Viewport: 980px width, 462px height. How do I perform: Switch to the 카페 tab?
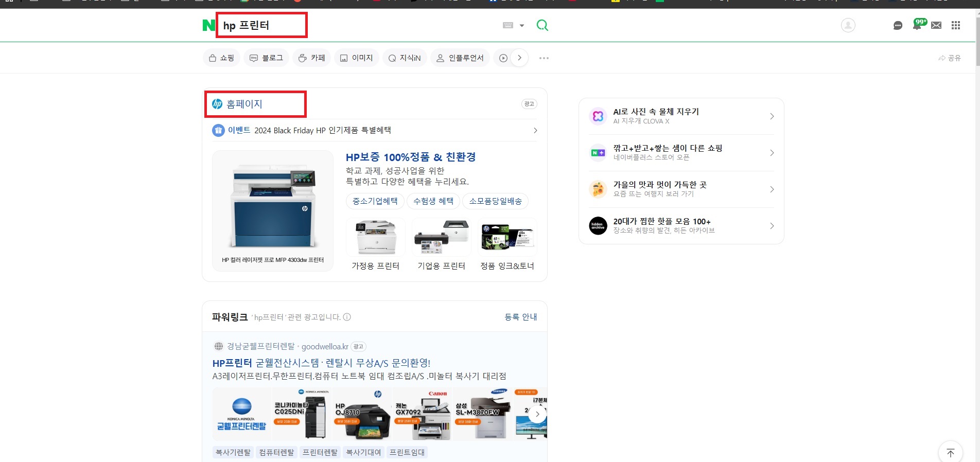pyautogui.click(x=311, y=58)
